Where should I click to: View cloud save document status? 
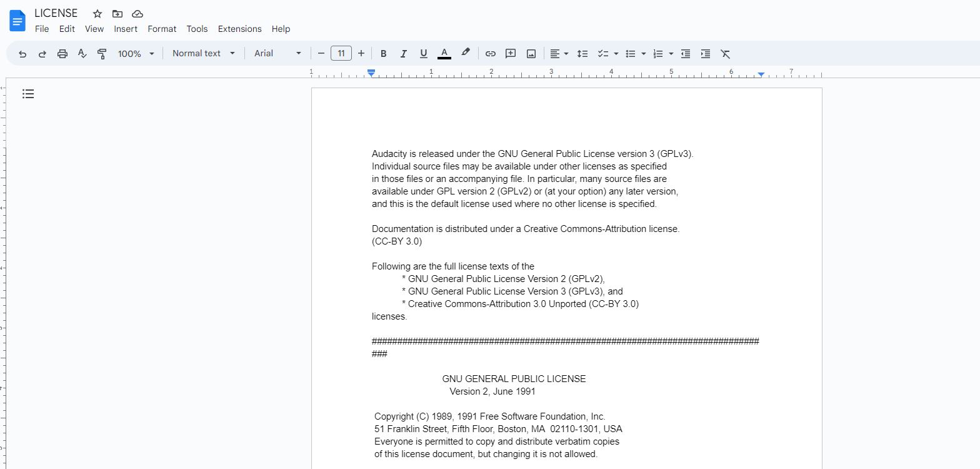tap(137, 14)
